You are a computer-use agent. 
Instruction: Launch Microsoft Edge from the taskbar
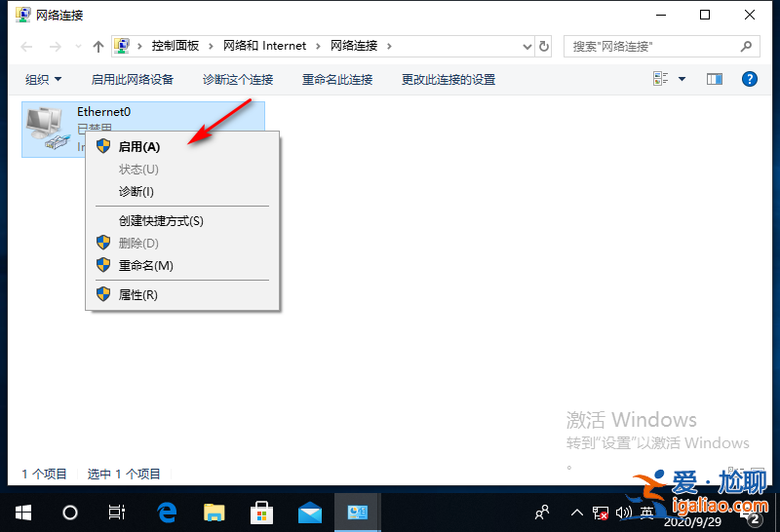coord(167,513)
